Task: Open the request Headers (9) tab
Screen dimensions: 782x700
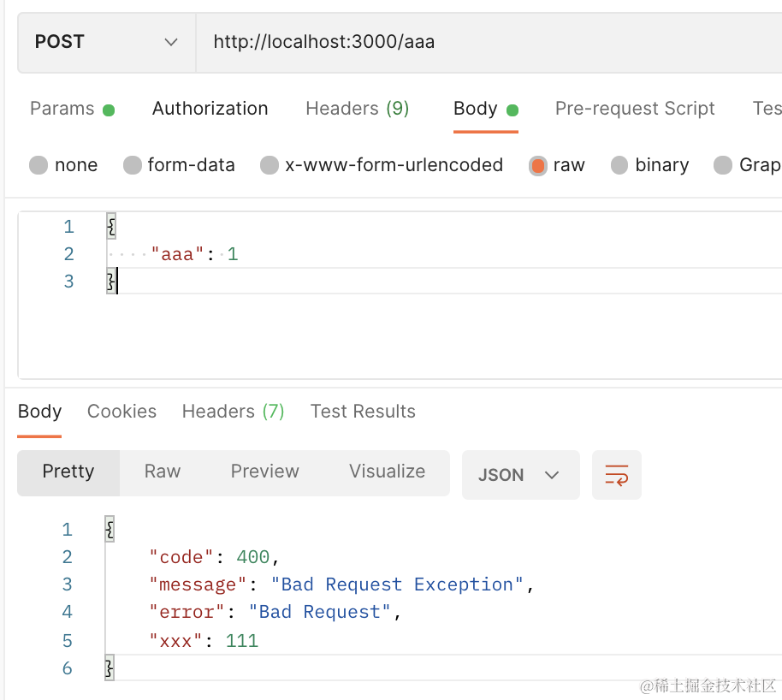Action: (357, 109)
